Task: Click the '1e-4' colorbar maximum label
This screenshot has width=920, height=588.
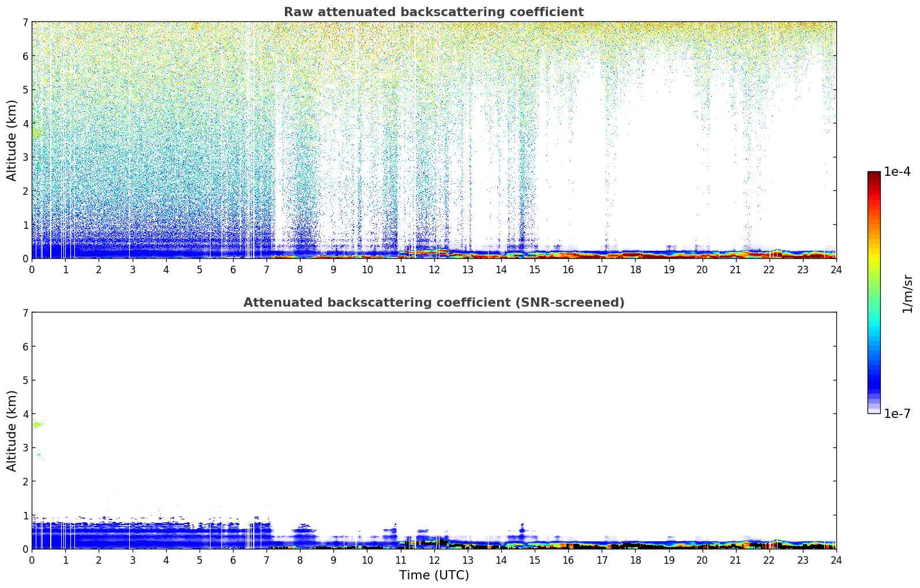Action: pos(897,172)
